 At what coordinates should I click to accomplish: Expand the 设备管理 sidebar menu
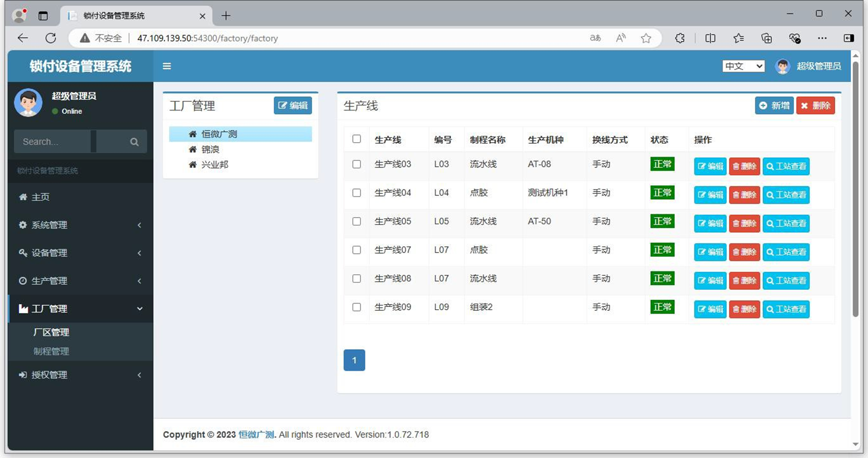[80, 253]
